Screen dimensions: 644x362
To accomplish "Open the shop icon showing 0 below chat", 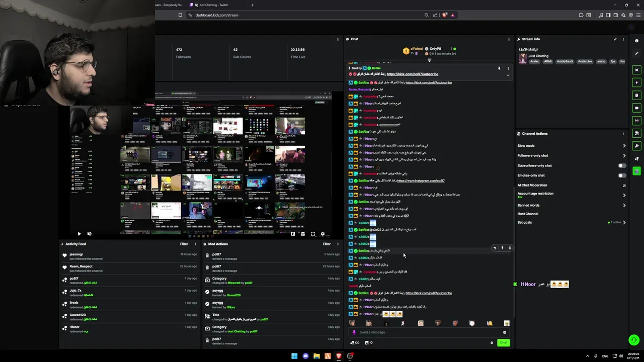I will [369, 343].
